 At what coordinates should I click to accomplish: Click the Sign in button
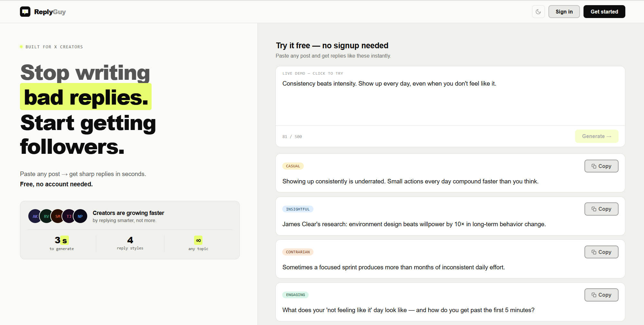564,12
